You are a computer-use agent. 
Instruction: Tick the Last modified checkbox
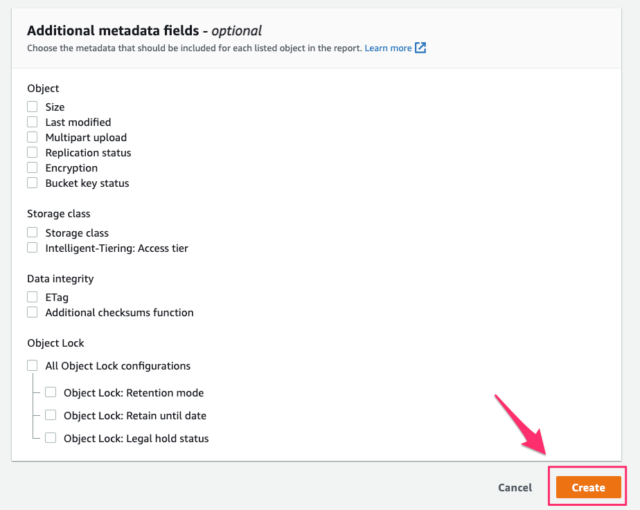32,122
